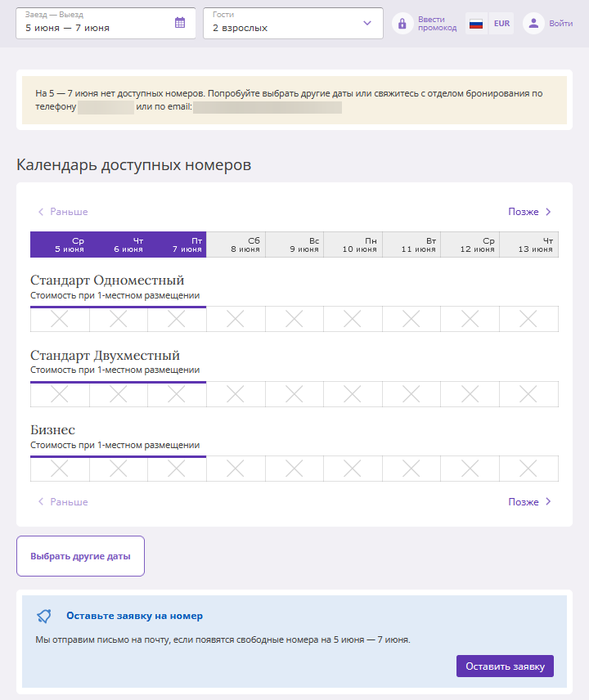589x700 pixels.
Task: Open the calendar icon in date field
Action: click(x=180, y=23)
